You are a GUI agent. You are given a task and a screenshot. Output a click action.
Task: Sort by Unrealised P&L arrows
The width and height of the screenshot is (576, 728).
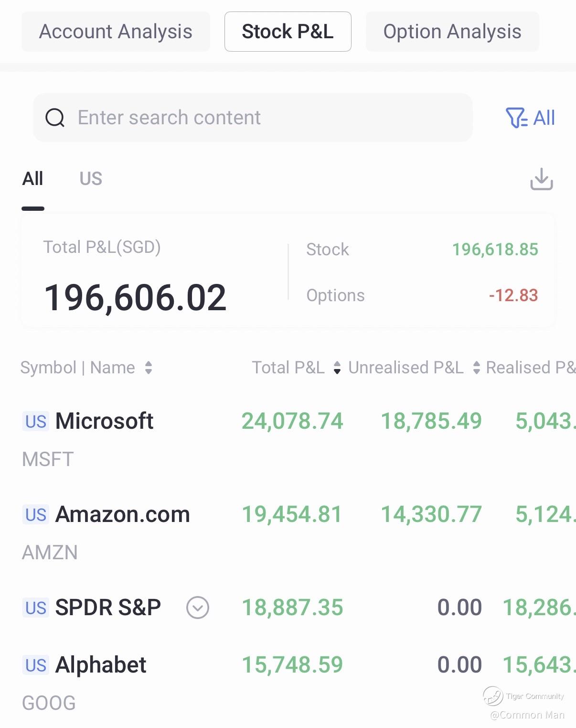[x=476, y=368]
